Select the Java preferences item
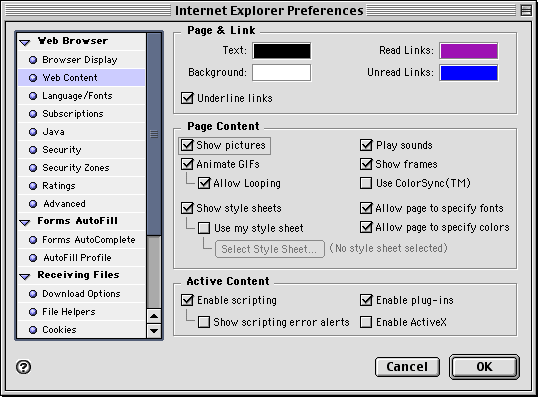538x397 pixels. pyautogui.click(x=82, y=132)
